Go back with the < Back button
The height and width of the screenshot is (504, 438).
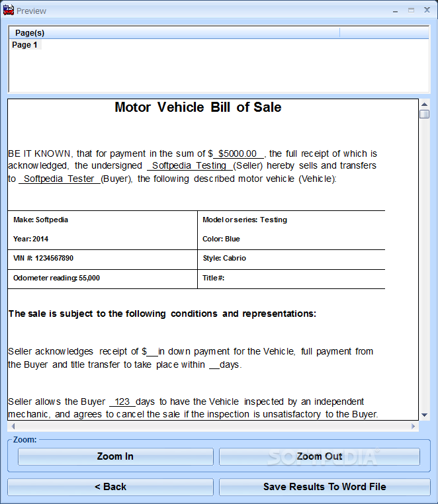point(110,487)
